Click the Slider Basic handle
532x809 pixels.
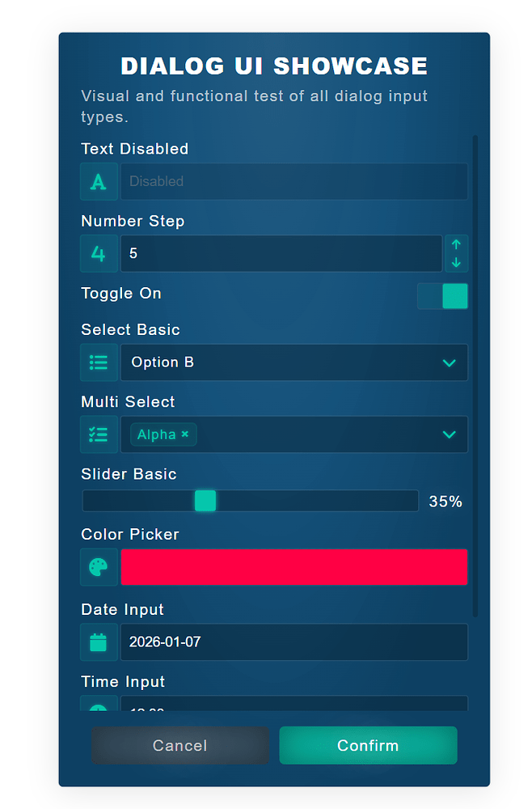tap(205, 501)
